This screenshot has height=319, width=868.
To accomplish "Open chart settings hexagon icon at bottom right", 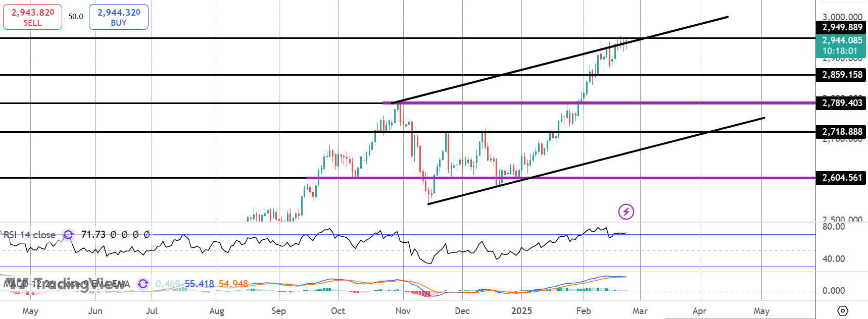I will 842,310.
